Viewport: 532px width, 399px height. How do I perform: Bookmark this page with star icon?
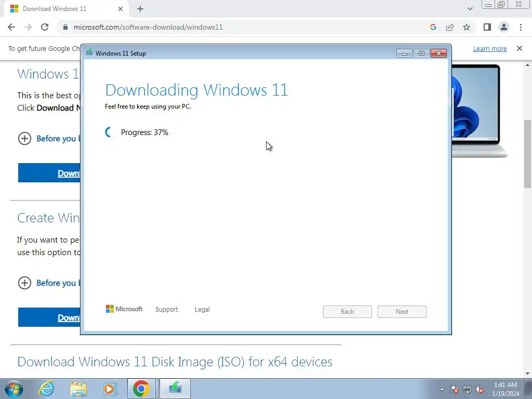pos(467,27)
